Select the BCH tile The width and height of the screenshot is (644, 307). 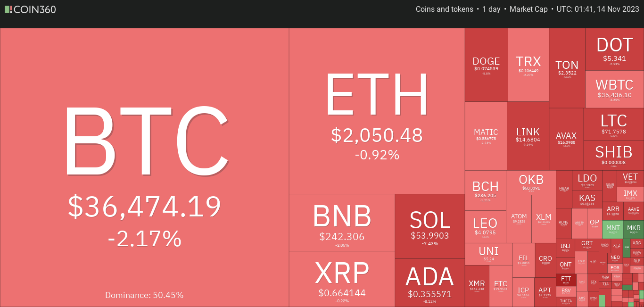point(485,190)
